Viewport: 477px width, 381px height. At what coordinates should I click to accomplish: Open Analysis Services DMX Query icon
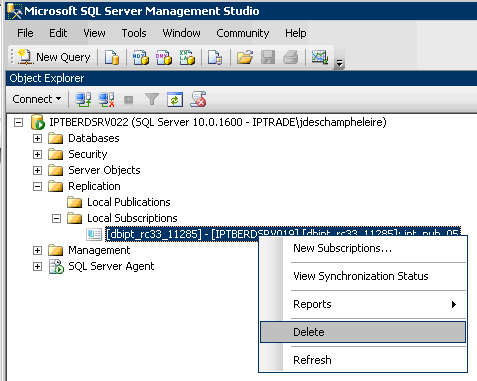(164, 57)
